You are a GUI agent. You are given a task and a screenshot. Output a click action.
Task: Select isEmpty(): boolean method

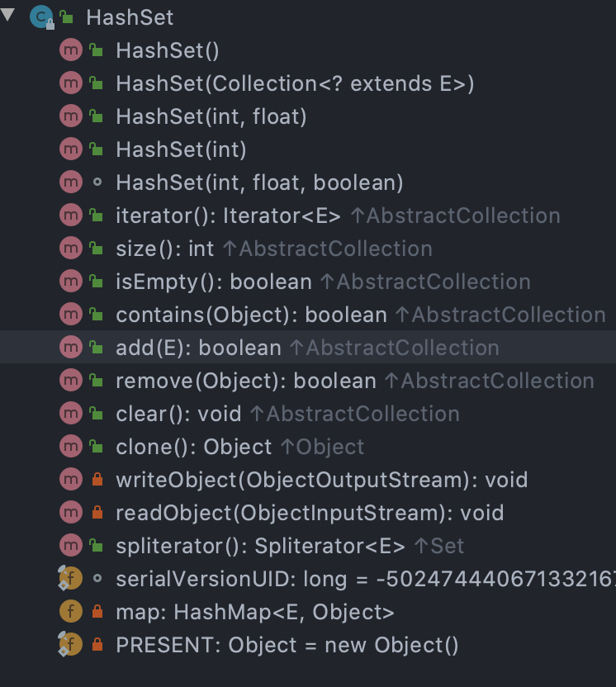214,282
